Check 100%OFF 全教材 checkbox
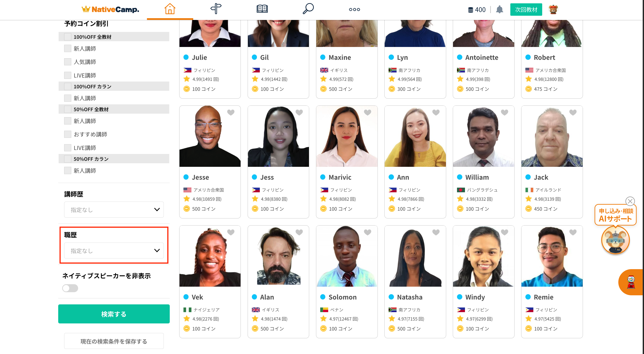The width and height of the screenshot is (644, 354). point(67,37)
